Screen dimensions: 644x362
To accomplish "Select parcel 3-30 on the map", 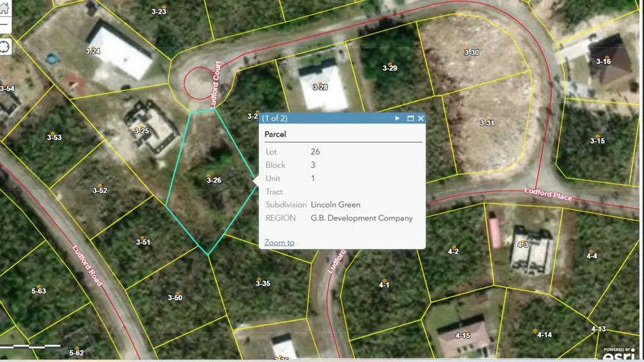I will [x=471, y=52].
